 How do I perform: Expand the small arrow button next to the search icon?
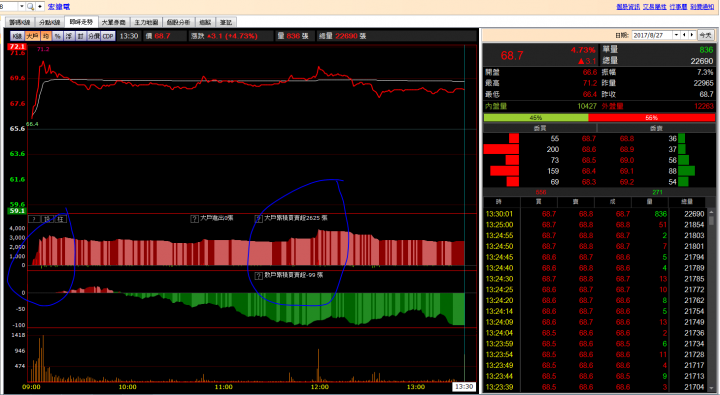click(x=40, y=6)
